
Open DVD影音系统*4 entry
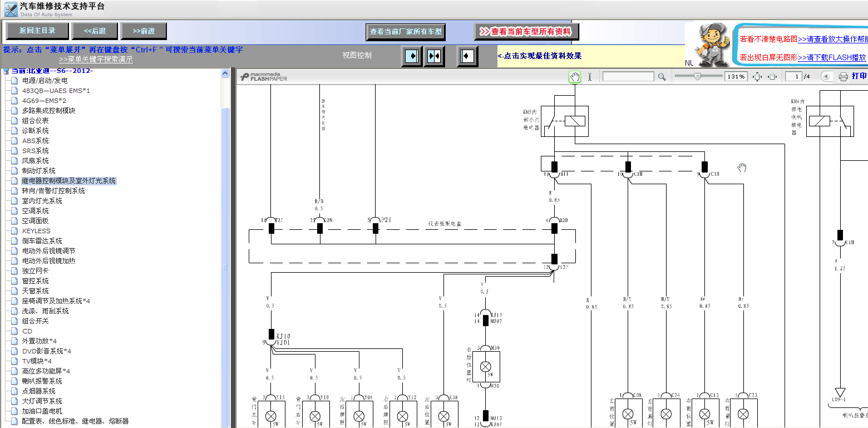[x=46, y=351]
